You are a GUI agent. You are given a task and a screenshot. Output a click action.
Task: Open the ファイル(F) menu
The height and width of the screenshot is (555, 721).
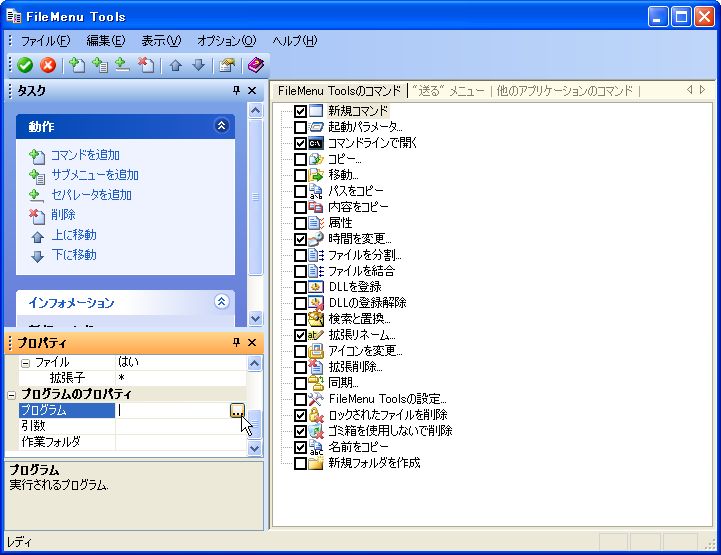(x=45, y=40)
